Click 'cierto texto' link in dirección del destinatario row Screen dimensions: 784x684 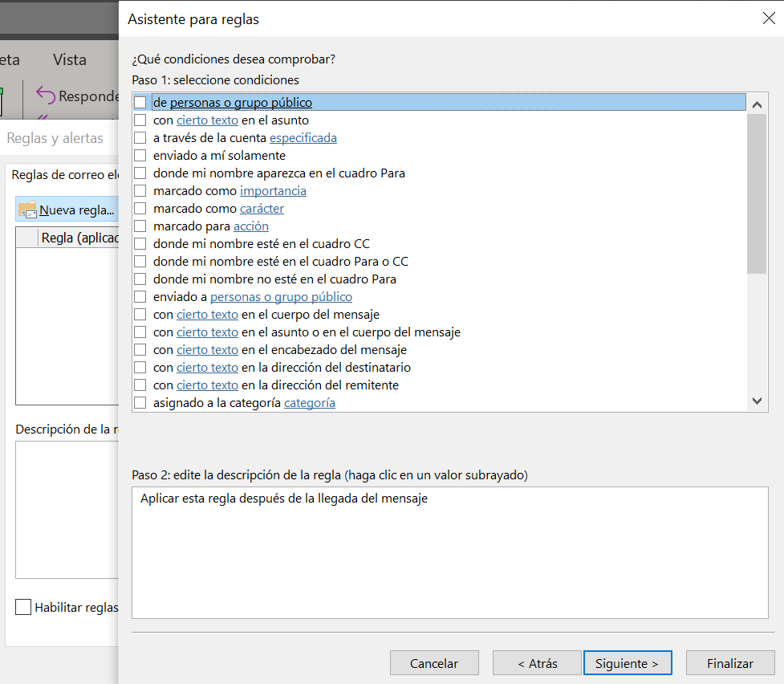tap(208, 367)
